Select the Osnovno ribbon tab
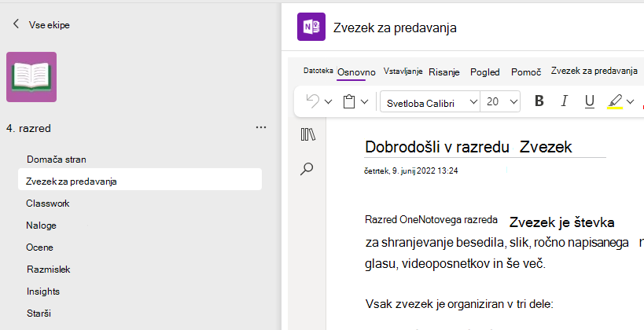This screenshot has width=644, height=330. coord(356,72)
